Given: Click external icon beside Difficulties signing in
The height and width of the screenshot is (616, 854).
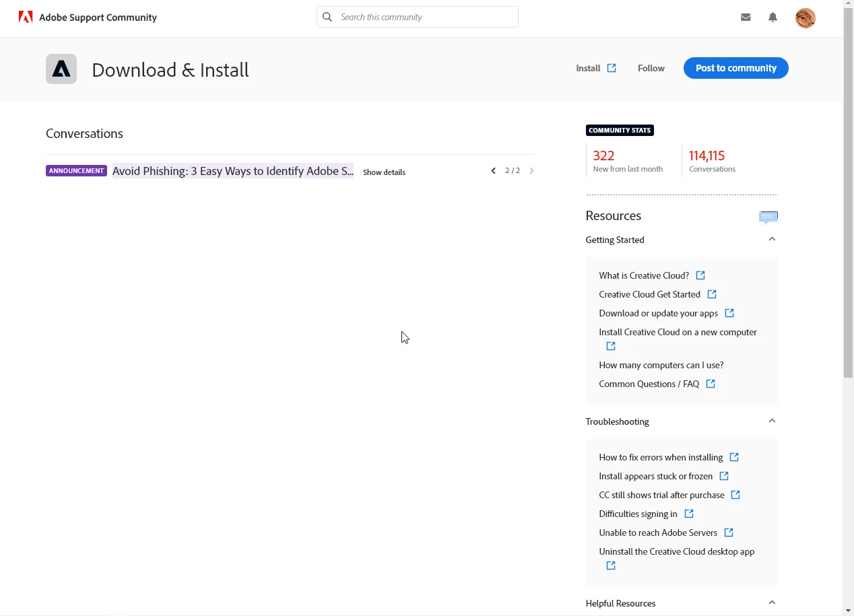Looking at the screenshot, I should (x=689, y=514).
